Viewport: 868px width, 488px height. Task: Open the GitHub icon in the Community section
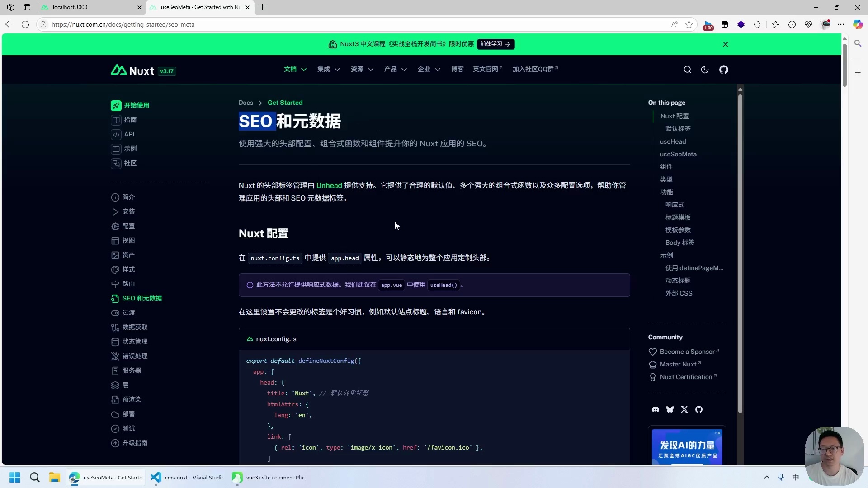(x=698, y=409)
